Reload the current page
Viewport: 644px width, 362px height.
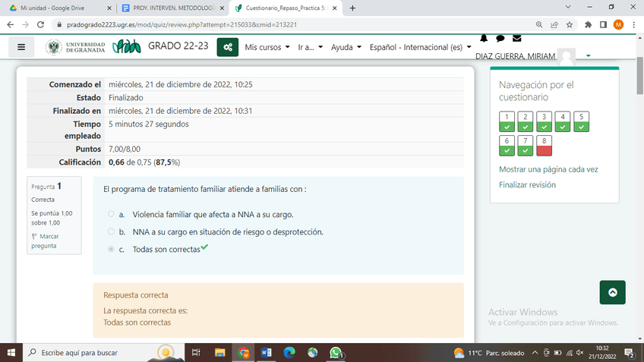point(40,24)
